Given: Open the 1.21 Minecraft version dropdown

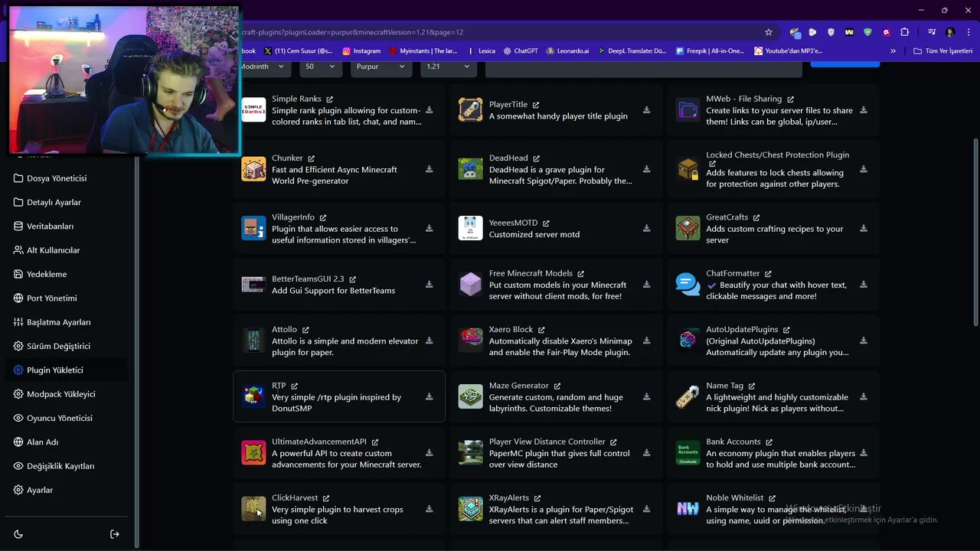Looking at the screenshot, I should pos(448,67).
